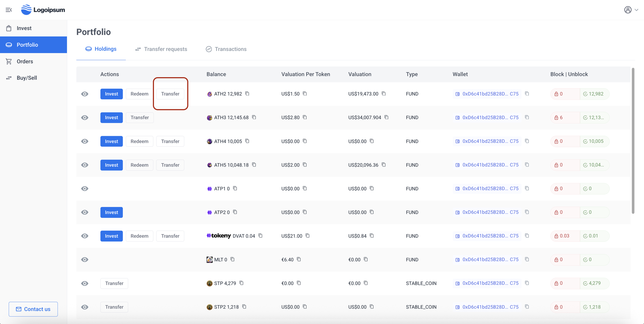Open Orders in the sidebar
Screen dimensions: 644x324
click(25, 61)
